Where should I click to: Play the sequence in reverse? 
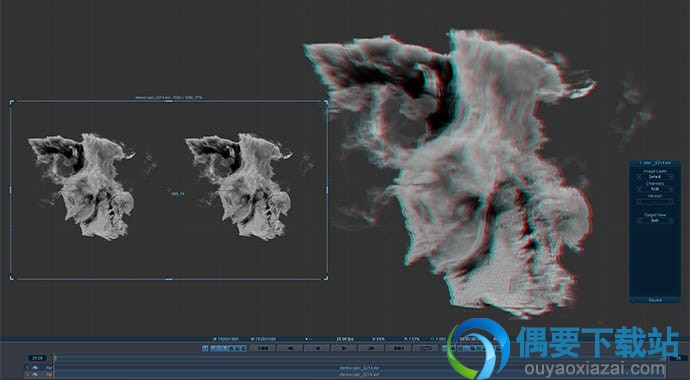click(x=317, y=348)
